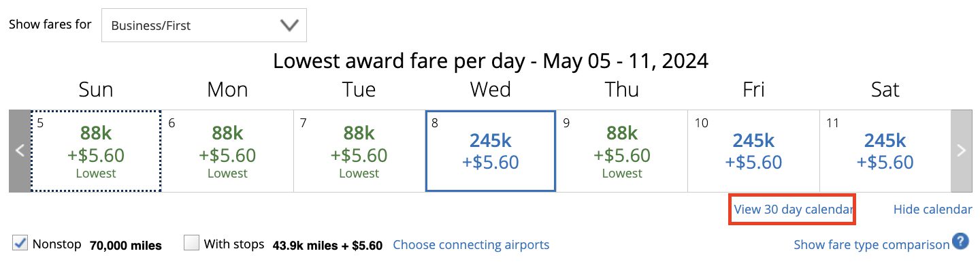This screenshot has height=264, width=980.
Task: Choose Tuesday May 7 lowest fare
Action: (359, 151)
